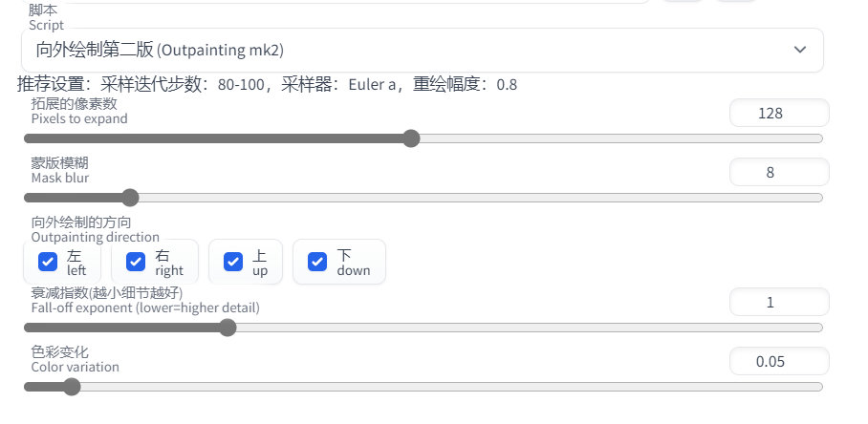This screenshot has width=868, height=424.
Task: Click the chevron arrow on the Script selector
Action: click(x=800, y=50)
